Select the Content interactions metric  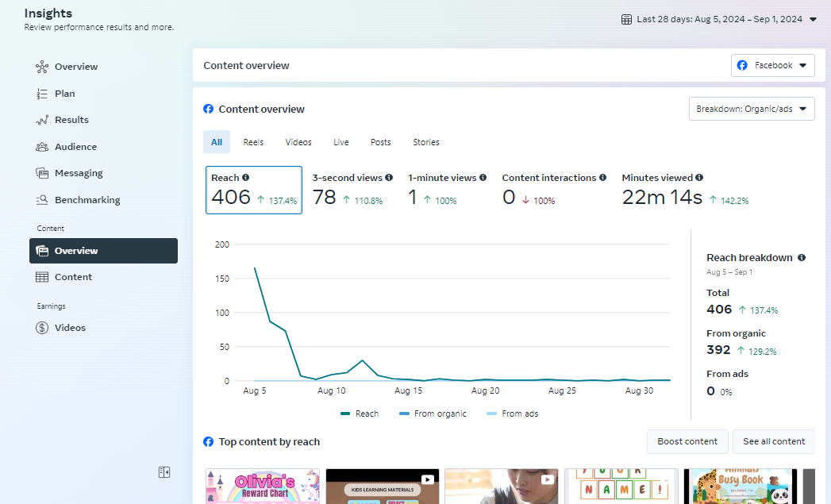pos(554,190)
